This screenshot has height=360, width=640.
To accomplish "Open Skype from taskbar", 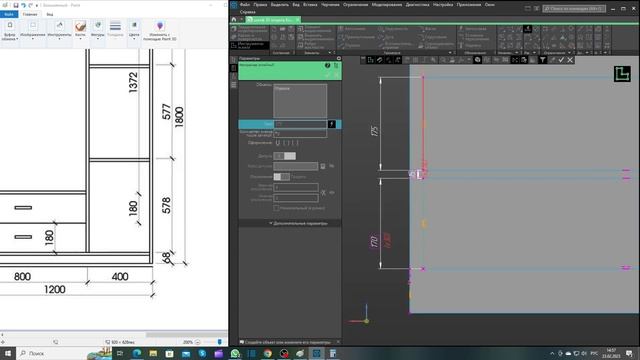I will (x=202, y=353).
